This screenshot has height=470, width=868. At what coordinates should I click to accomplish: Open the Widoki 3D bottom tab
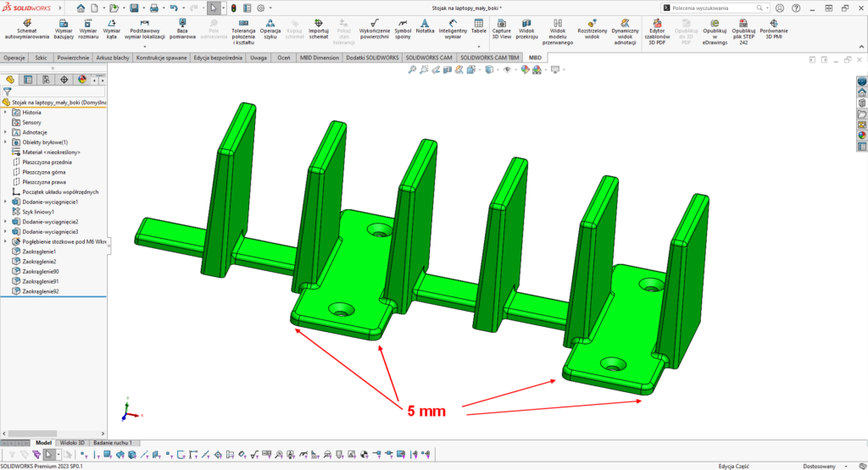tap(73, 443)
